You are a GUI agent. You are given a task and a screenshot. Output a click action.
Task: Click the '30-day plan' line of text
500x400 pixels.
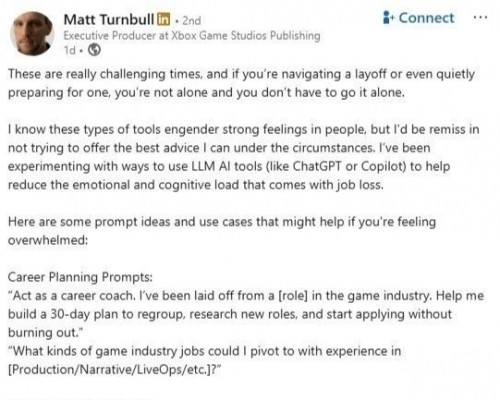pyautogui.click(x=230, y=314)
